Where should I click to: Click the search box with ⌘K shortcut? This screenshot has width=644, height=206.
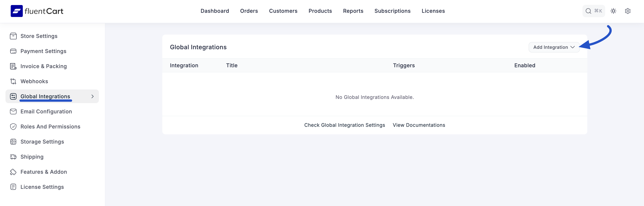(593, 11)
